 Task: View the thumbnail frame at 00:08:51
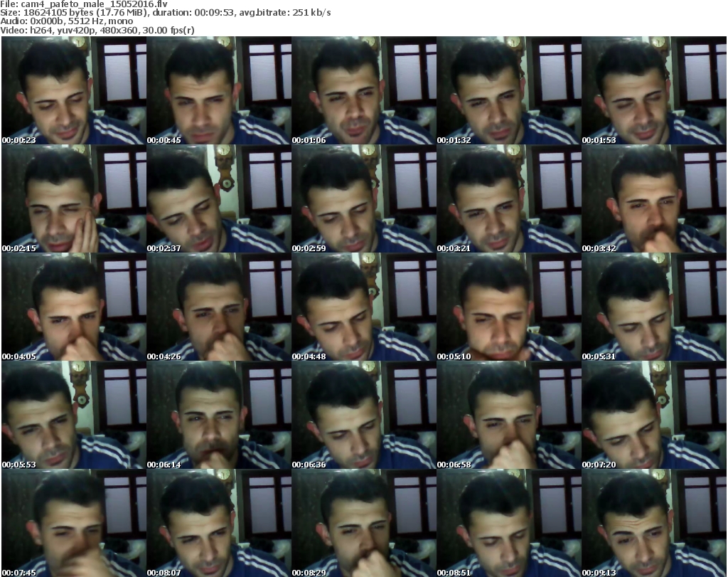click(x=509, y=523)
